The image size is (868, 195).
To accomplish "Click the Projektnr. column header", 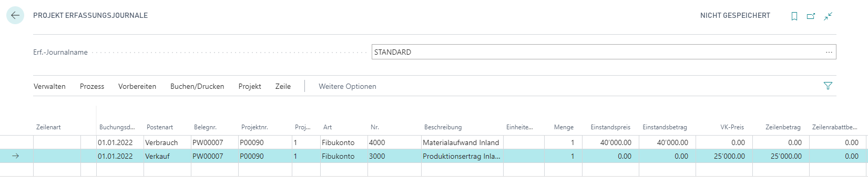I will click(254, 127).
